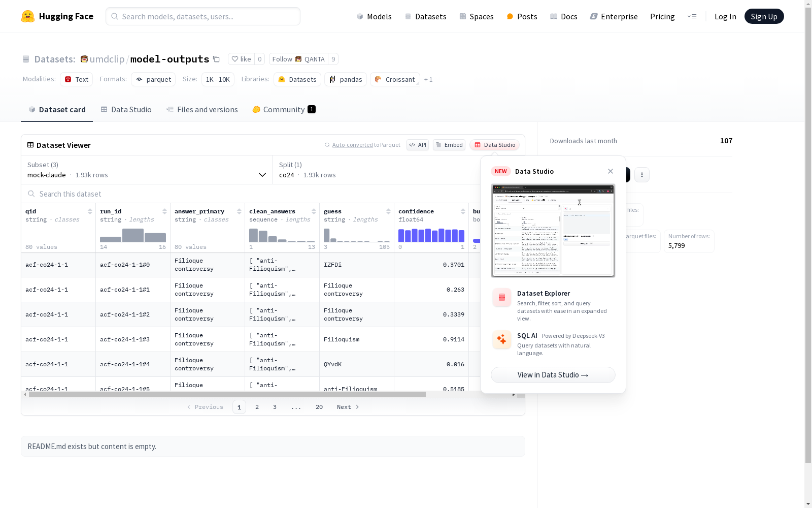Click the heart like button

(241, 59)
